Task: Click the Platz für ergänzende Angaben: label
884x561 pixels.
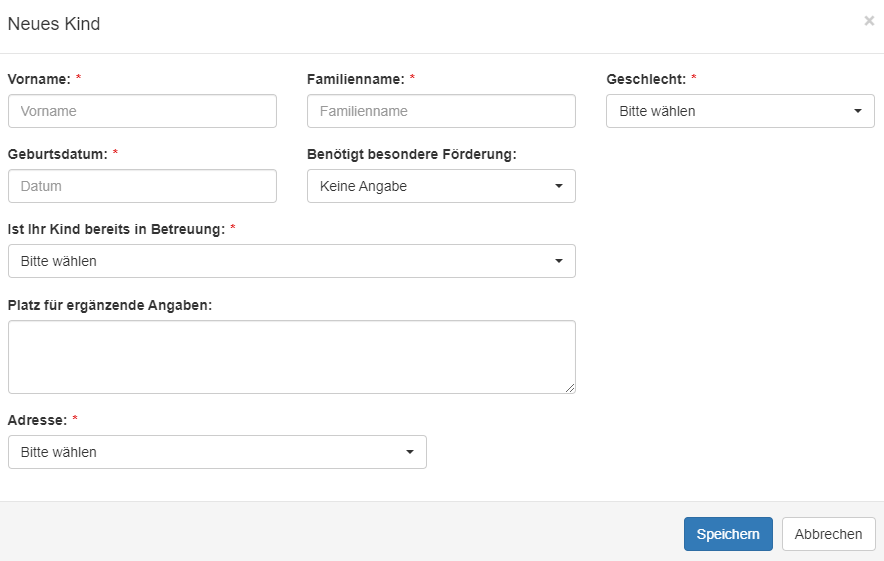Action: [x=110, y=305]
